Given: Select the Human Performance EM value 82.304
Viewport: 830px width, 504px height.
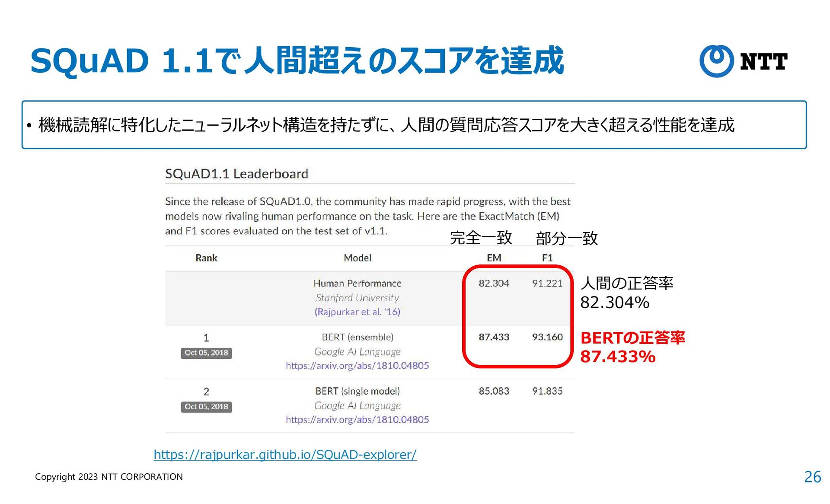Looking at the screenshot, I should [x=494, y=283].
